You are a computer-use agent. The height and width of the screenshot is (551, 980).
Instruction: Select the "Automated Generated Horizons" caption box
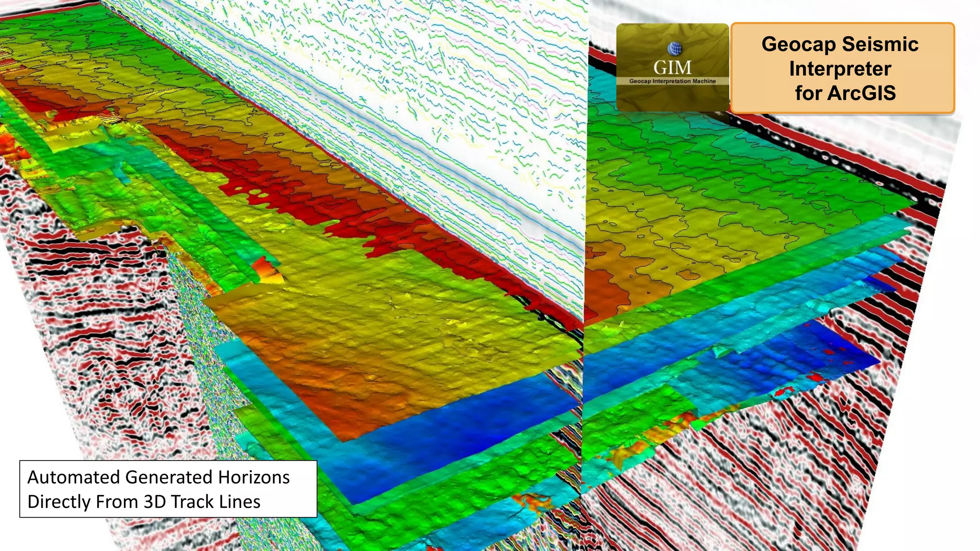click(168, 489)
